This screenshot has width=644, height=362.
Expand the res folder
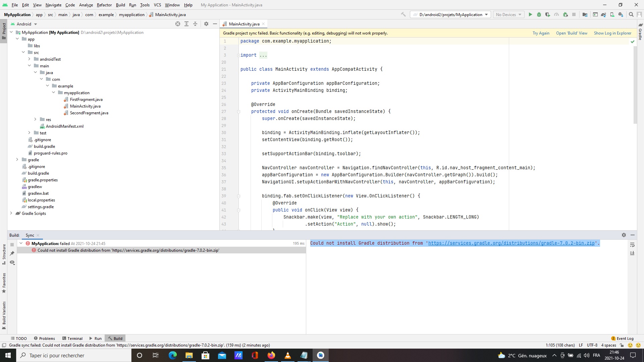pyautogui.click(x=35, y=119)
